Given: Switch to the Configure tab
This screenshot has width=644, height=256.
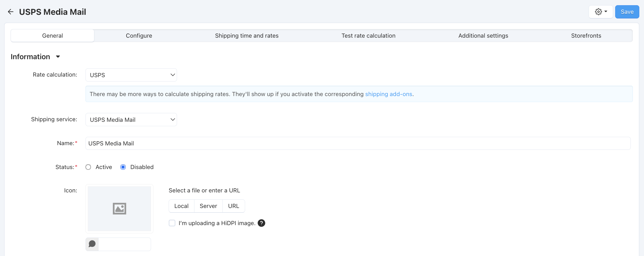Looking at the screenshot, I should 139,36.
